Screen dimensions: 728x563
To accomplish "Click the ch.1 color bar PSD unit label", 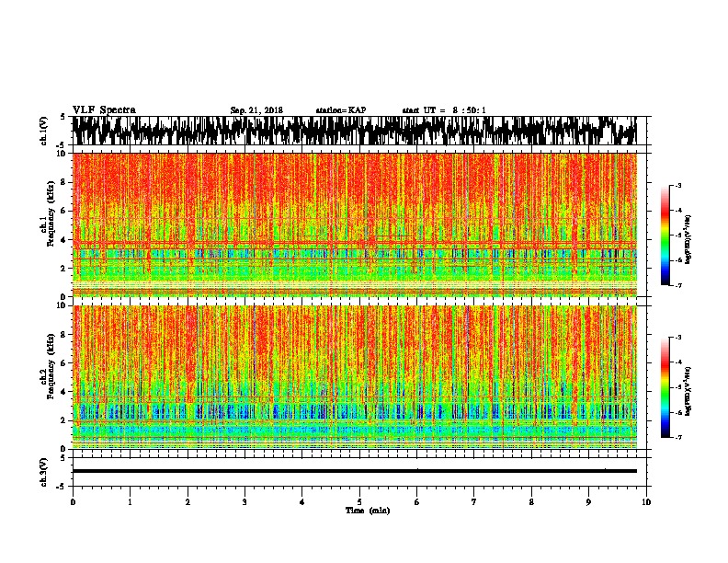I will click(x=688, y=239).
